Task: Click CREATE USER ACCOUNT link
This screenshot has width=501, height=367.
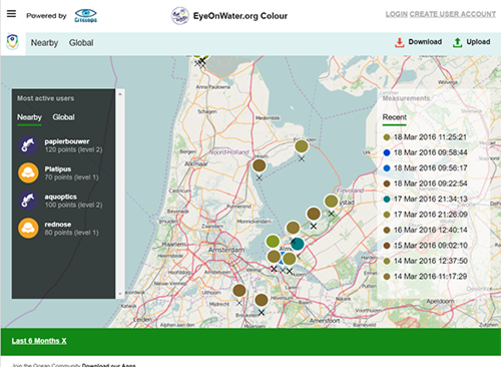Action: (x=453, y=14)
